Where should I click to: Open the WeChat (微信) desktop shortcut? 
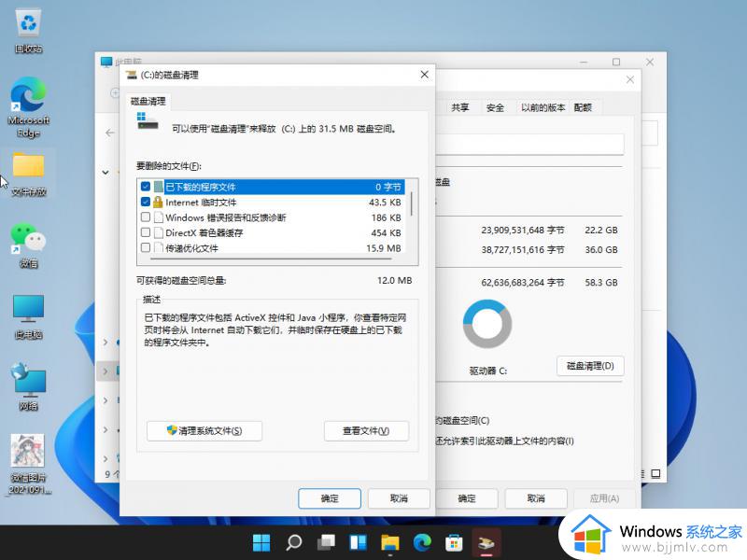[x=29, y=245]
